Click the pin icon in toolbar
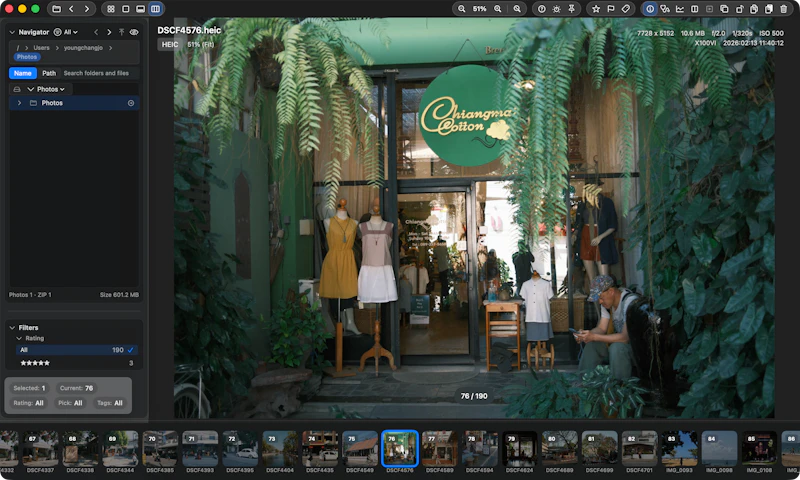 (571, 9)
